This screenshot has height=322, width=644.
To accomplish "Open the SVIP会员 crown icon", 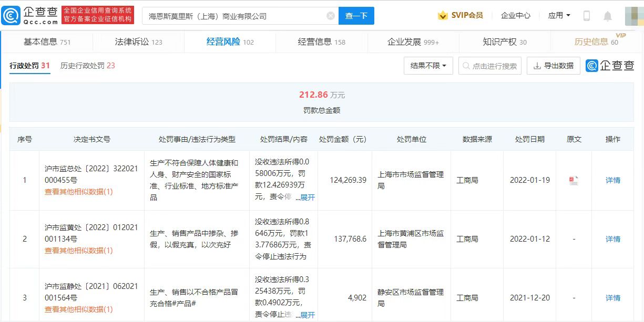I will (443, 16).
